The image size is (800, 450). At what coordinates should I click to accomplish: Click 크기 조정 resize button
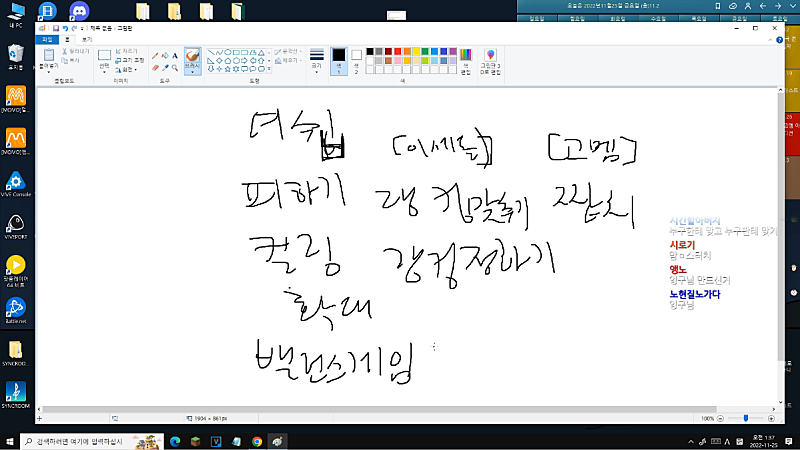[x=130, y=60]
